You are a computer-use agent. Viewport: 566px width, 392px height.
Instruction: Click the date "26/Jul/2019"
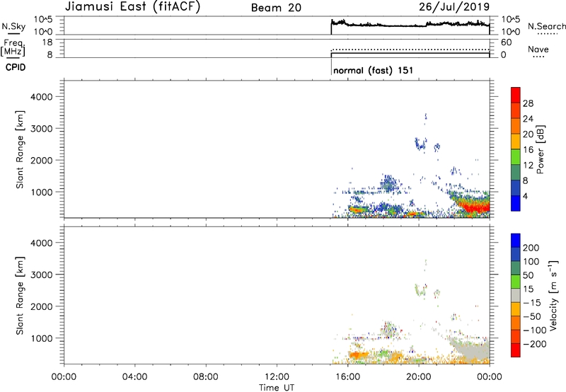pyautogui.click(x=454, y=7)
